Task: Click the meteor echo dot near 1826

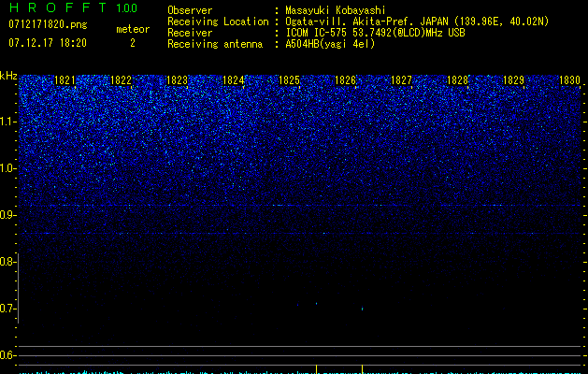Action: tap(363, 309)
